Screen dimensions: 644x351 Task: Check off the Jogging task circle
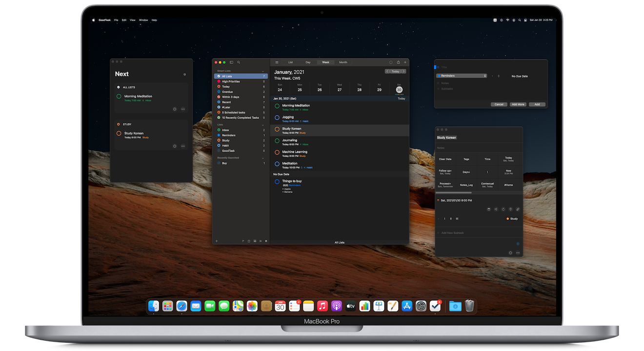pos(277,117)
